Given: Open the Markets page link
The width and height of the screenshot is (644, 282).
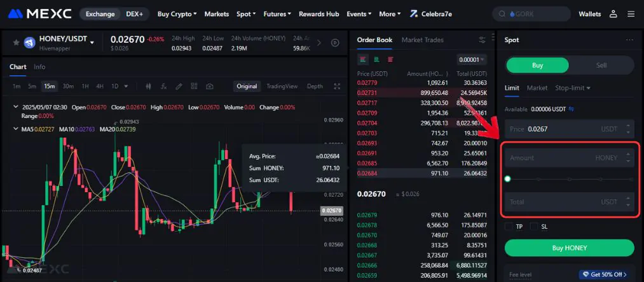Looking at the screenshot, I should [x=216, y=14].
